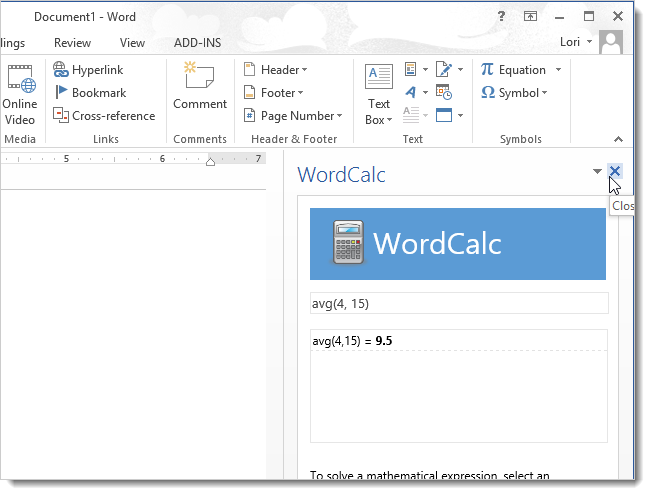The height and width of the screenshot is (495, 650).
Task: Insert a Hyperlink
Action: pos(88,70)
